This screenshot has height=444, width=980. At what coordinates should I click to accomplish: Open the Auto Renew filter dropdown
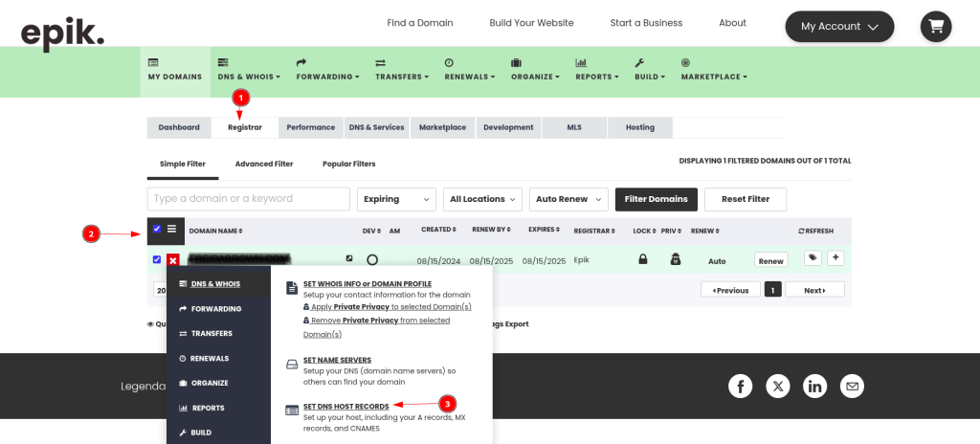point(568,199)
